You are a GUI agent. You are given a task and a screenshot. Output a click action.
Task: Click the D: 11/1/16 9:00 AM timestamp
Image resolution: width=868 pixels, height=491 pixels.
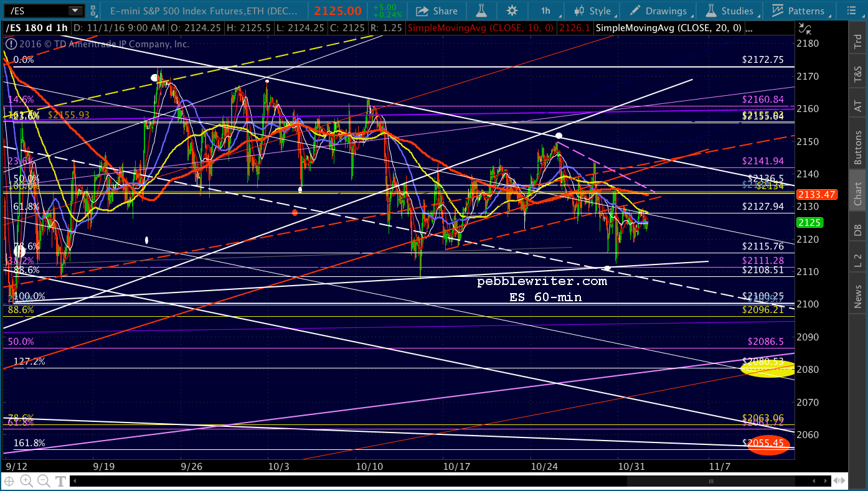coord(118,27)
